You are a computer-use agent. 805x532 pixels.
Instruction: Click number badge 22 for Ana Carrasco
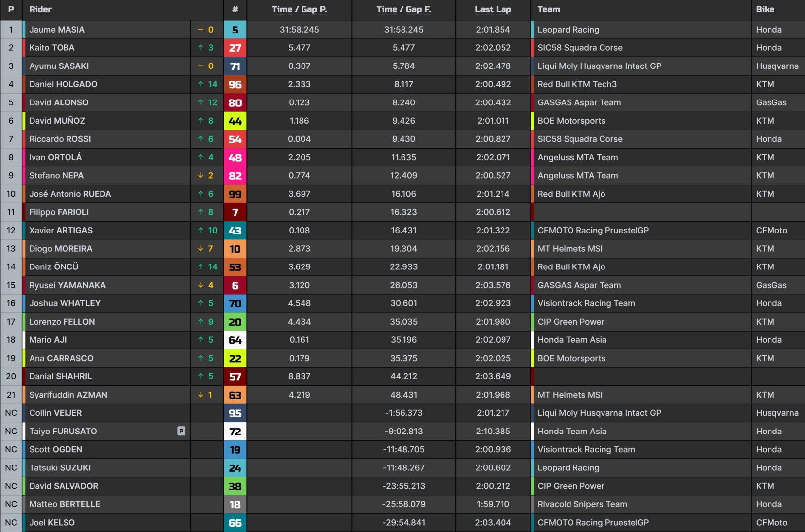(235, 358)
